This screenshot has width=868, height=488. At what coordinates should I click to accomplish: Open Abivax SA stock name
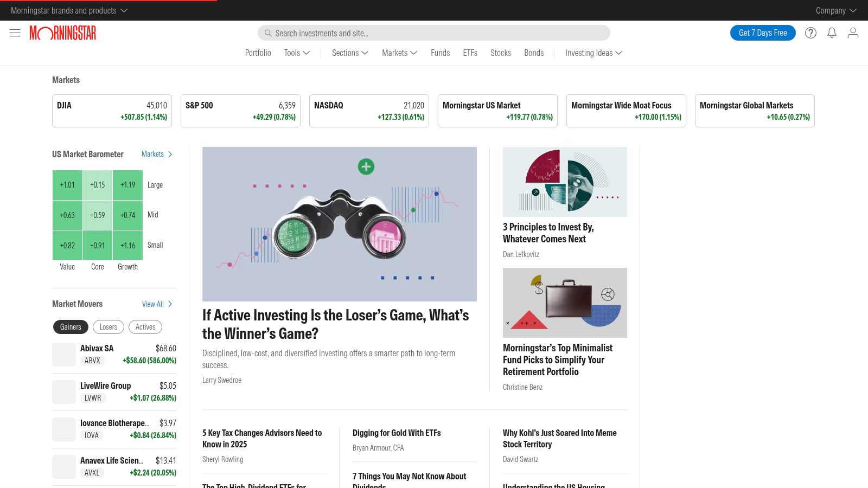tap(97, 348)
